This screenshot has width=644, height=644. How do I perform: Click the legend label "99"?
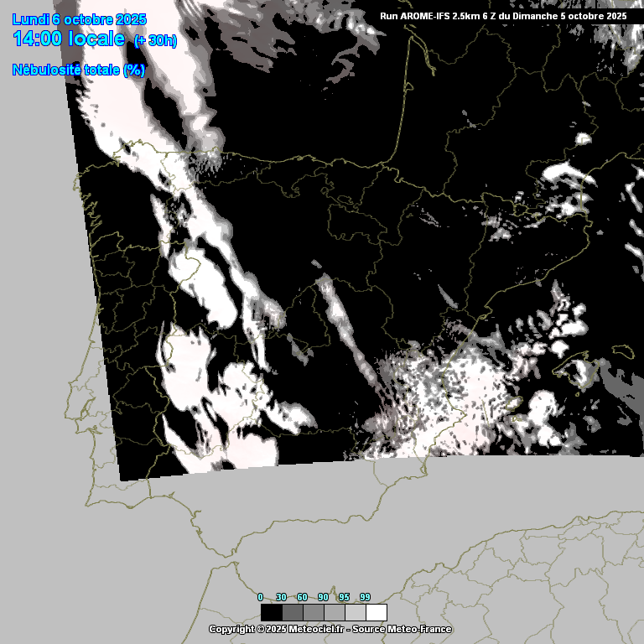(365, 597)
